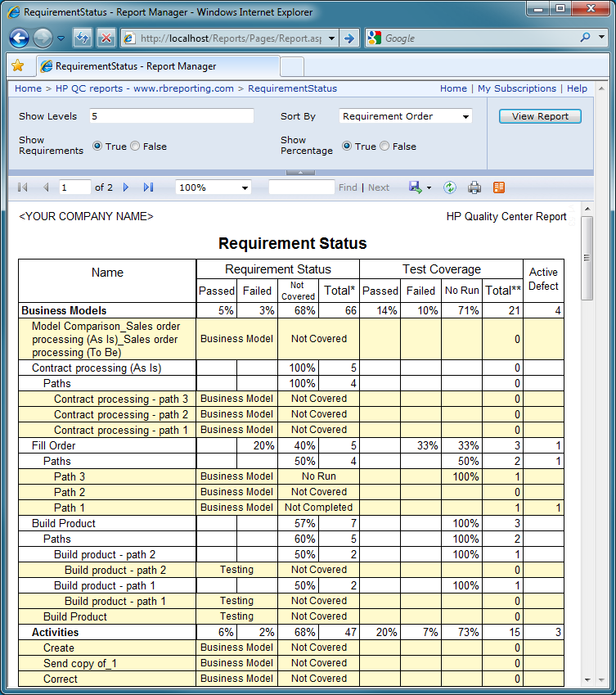The image size is (616, 695).
Task: Open the Help link
Action: tap(577, 88)
